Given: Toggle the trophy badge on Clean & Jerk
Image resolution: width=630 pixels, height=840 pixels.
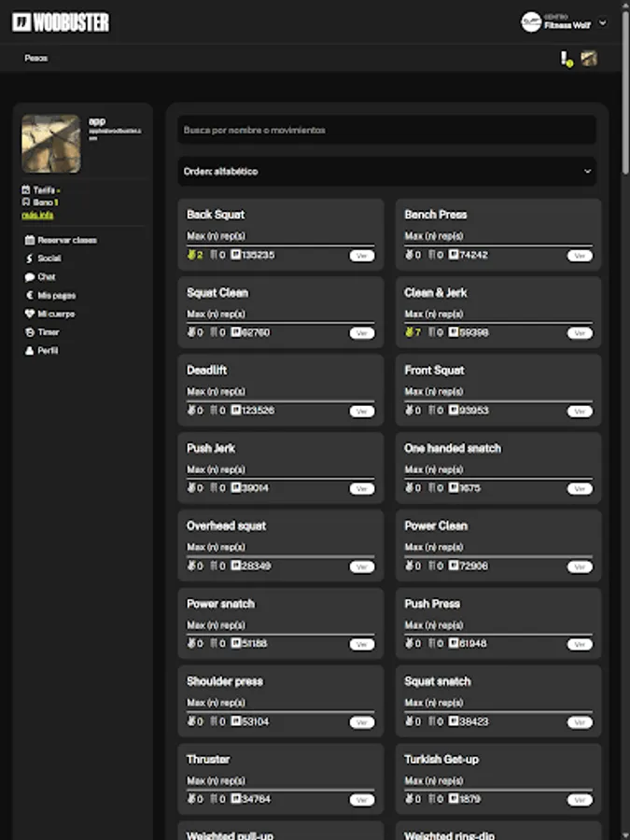Looking at the screenshot, I should coord(407,332).
